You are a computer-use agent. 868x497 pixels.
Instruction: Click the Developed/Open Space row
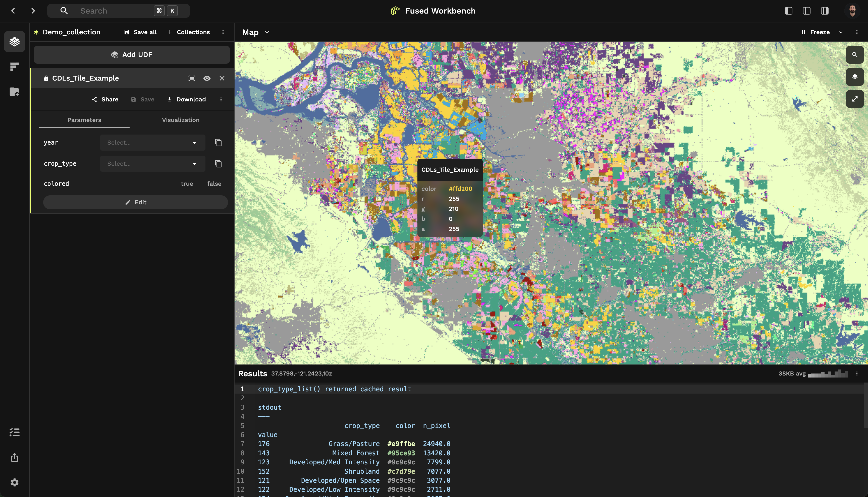click(354, 480)
